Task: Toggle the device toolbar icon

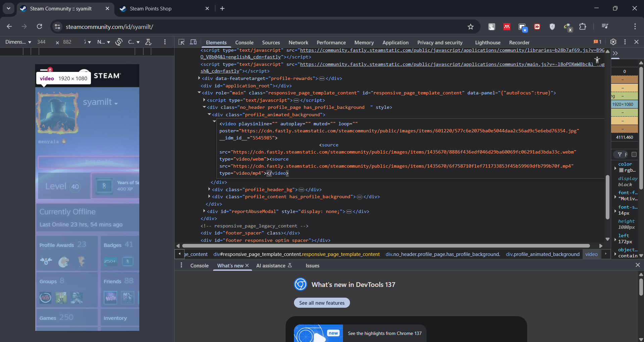Action: point(193,42)
